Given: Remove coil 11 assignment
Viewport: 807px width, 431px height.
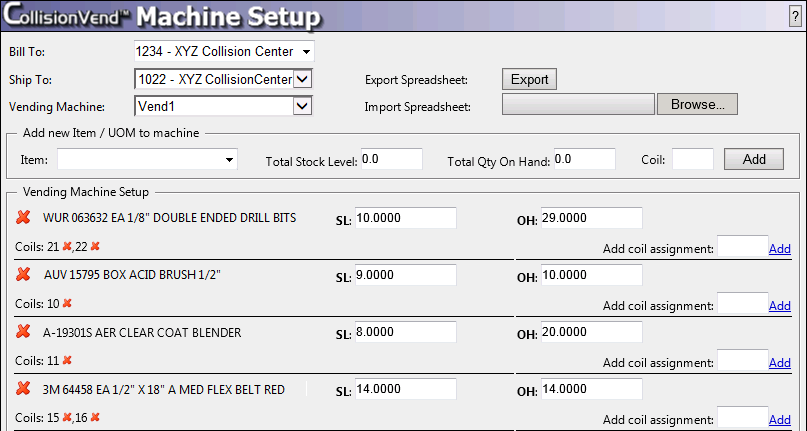Looking at the screenshot, I should [x=67, y=360].
